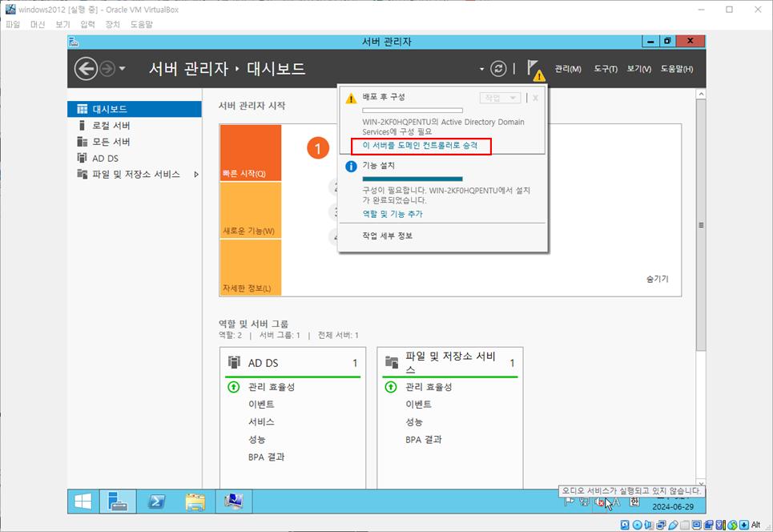Click 관리 효율성 in the AD DS tile
The height and width of the screenshot is (532, 773).
click(272, 387)
